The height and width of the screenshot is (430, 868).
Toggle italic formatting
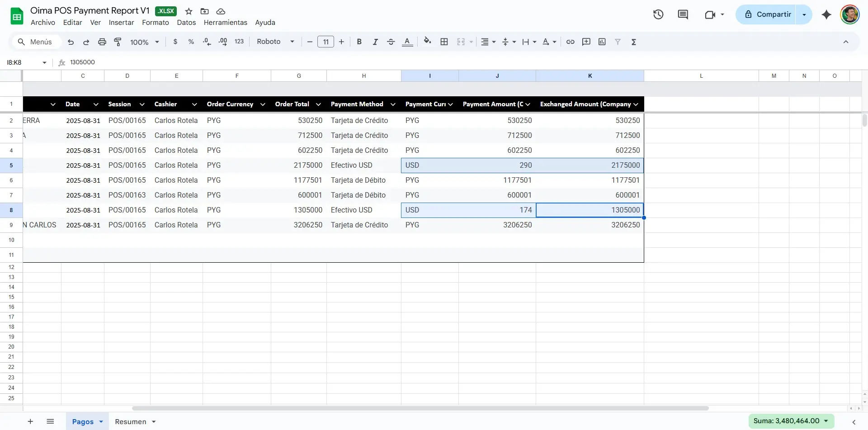click(x=375, y=42)
